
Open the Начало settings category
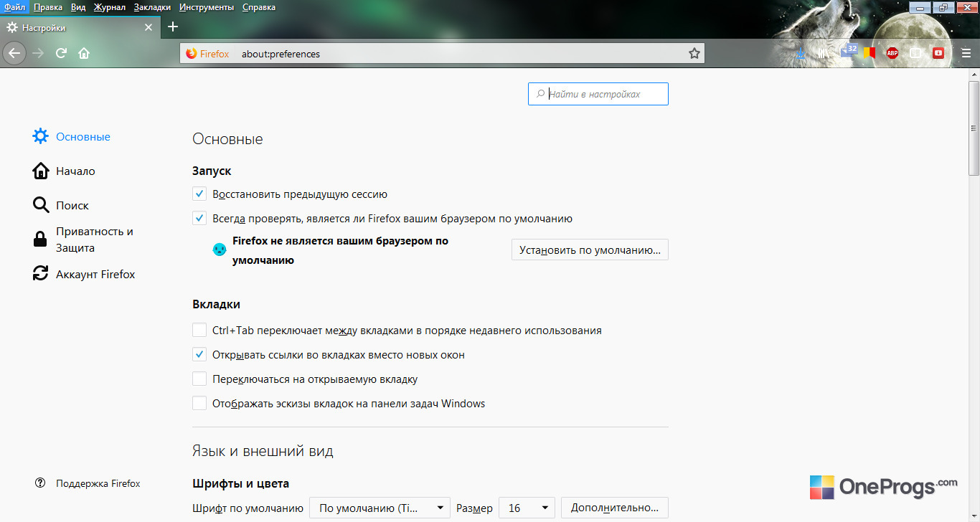click(64, 171)
